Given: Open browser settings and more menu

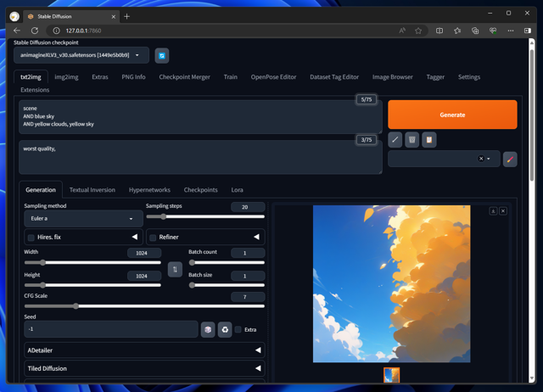Looking at the screenshot, I should (511, 31).
